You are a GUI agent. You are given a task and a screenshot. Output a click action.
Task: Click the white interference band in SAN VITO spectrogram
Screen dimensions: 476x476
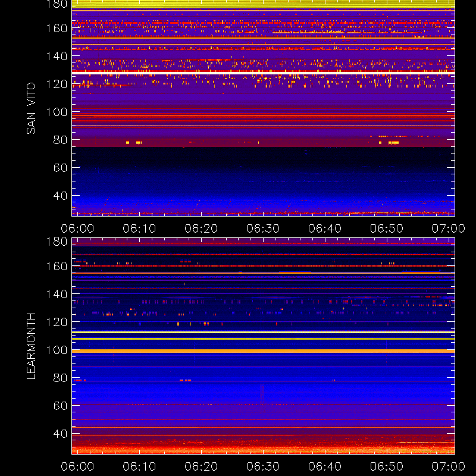(263, 73)
